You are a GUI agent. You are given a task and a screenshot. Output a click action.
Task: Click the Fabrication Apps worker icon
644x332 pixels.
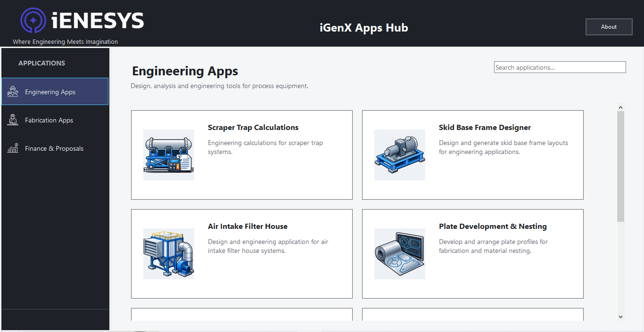(x=13, y=120)
